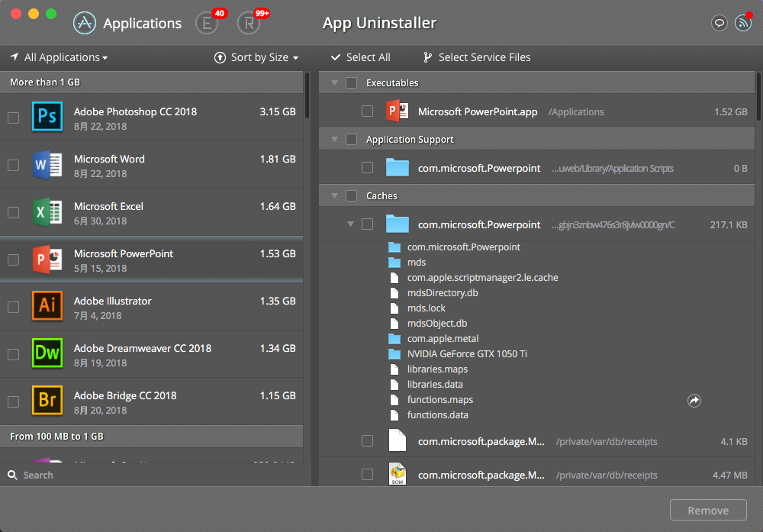Viewport: 763px width, 532px height.
Task: Select the Adobe Photoshop CC 2018 row
Action: coord(151,118)
